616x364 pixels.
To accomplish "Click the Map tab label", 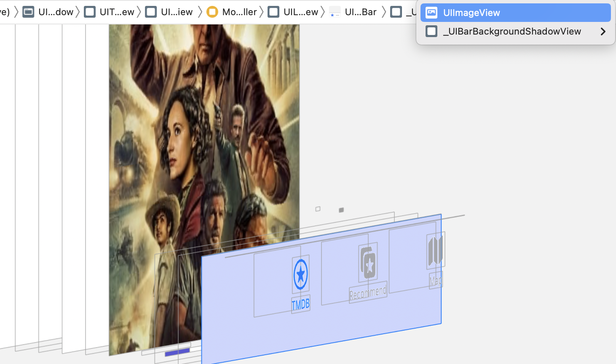I will (x=436, y=280).
